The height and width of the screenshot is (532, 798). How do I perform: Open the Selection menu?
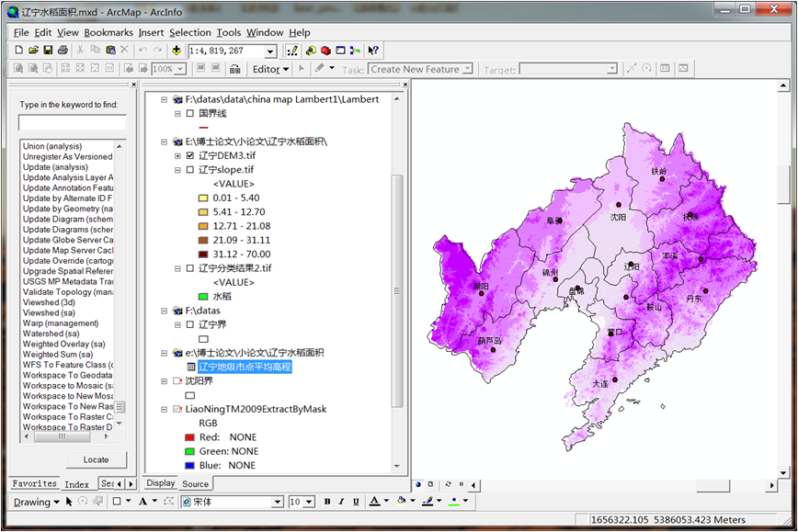pyautogui.click(x=189, y=32)
